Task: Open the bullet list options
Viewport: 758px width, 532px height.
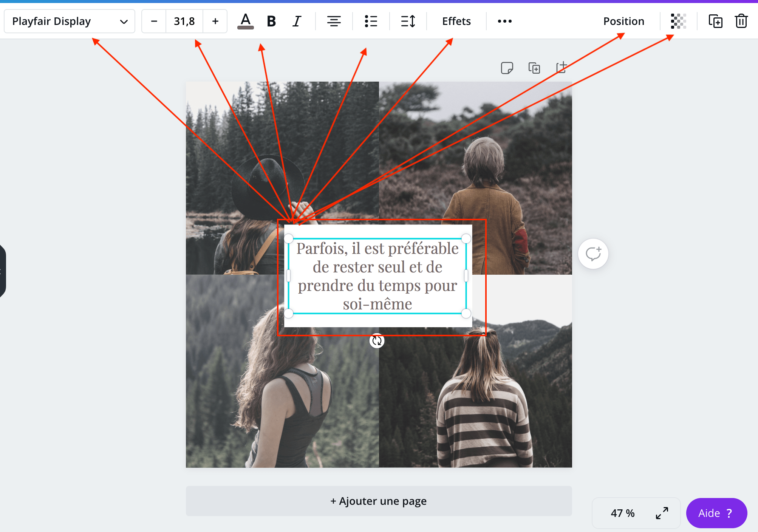Action: point(370,21)
